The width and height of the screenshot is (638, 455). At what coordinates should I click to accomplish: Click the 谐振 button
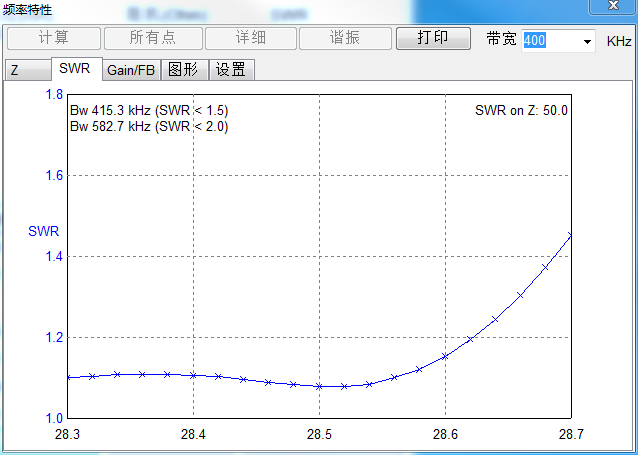(x=345, y=38)
